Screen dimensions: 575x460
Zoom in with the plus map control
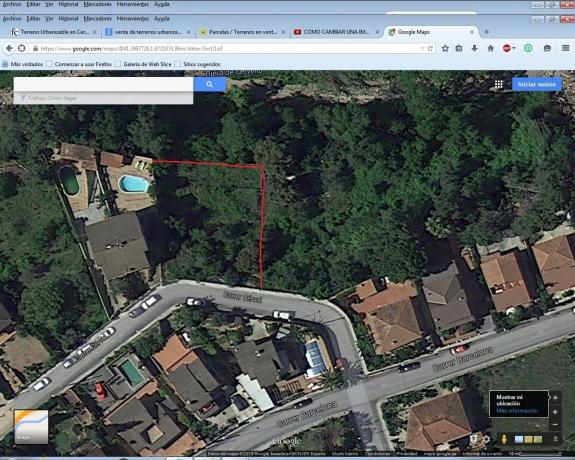[x=555, y=412]
